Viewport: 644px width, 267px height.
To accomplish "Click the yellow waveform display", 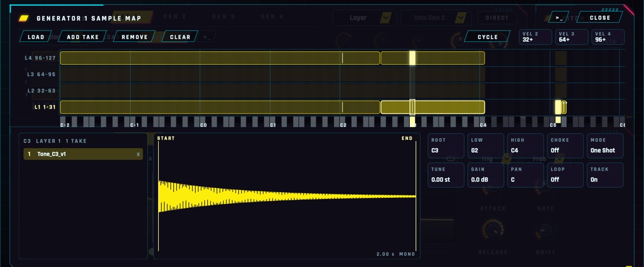I will (287, 196).
